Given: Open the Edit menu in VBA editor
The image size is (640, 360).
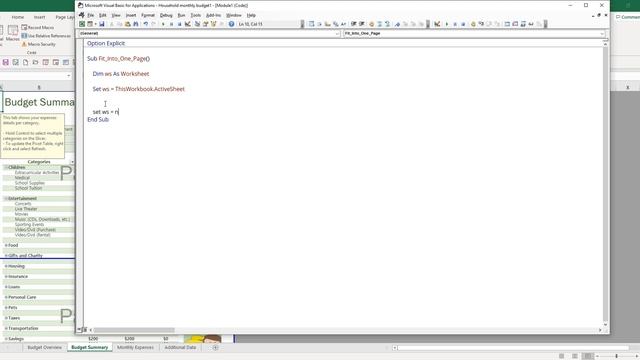Looking at the screenshot, I should click(102, 15).
